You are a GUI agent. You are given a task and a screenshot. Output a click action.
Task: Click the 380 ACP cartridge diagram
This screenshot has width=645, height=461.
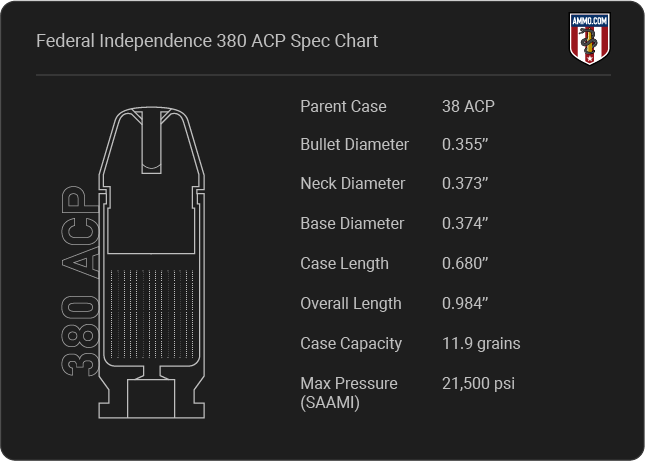[151, 262]
